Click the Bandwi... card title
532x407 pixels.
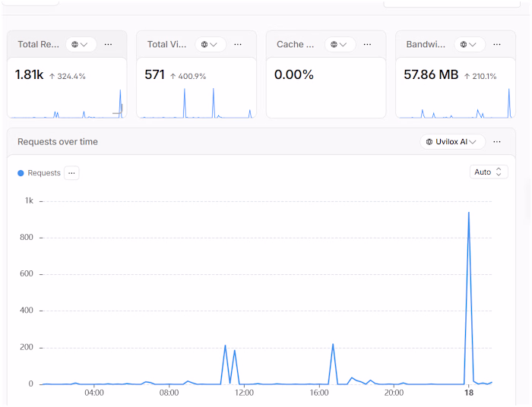426,44
